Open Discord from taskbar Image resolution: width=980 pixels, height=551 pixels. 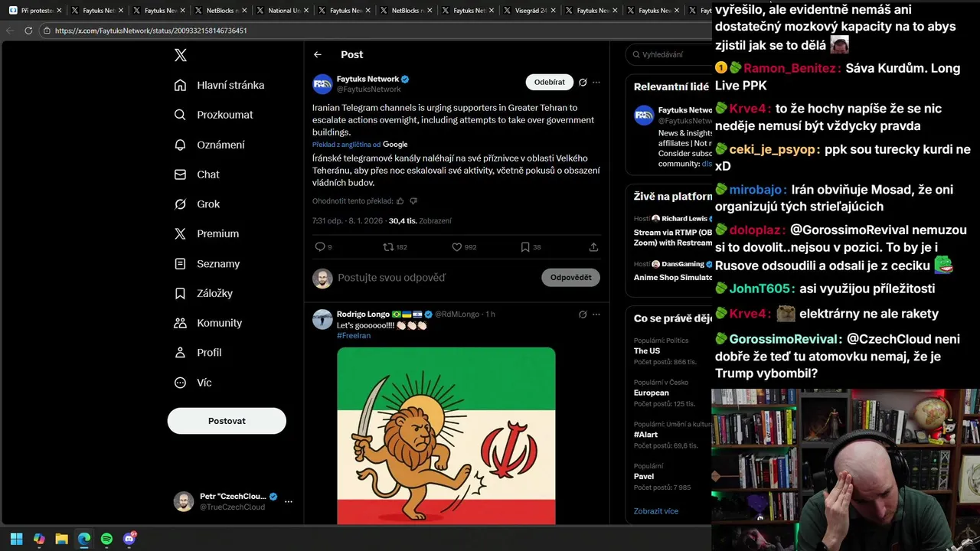point(129,539)
